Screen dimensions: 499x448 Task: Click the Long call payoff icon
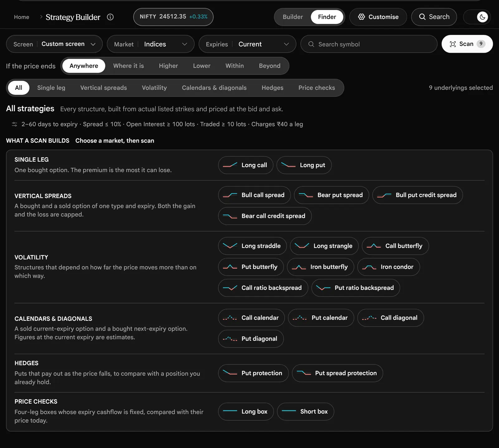230,165
